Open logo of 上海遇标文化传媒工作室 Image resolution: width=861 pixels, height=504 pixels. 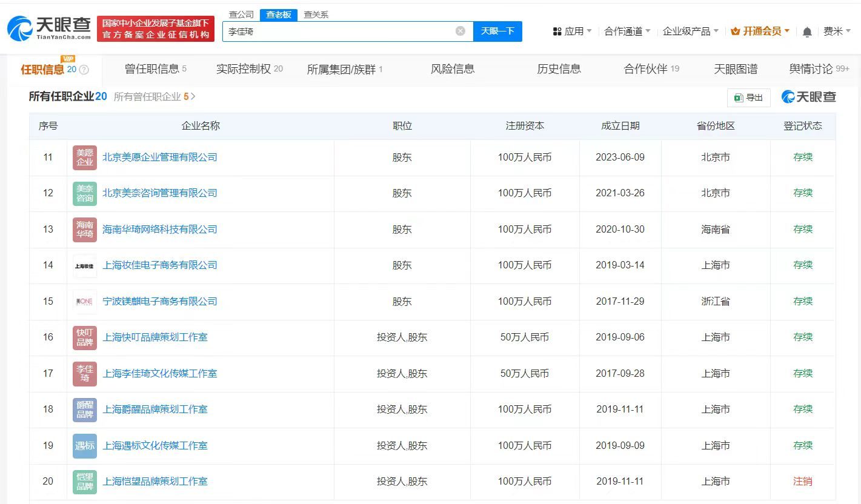pyautogui.click(x=85, y=446)
